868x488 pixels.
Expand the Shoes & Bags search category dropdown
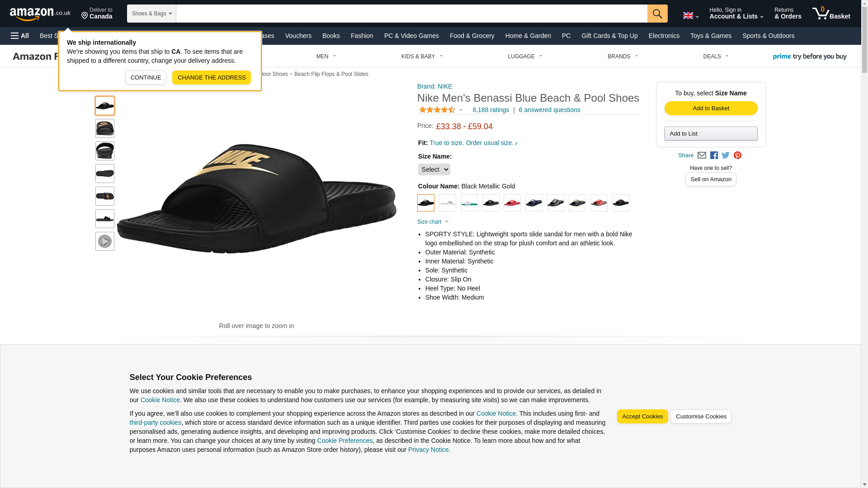click(x=151, y=14)
